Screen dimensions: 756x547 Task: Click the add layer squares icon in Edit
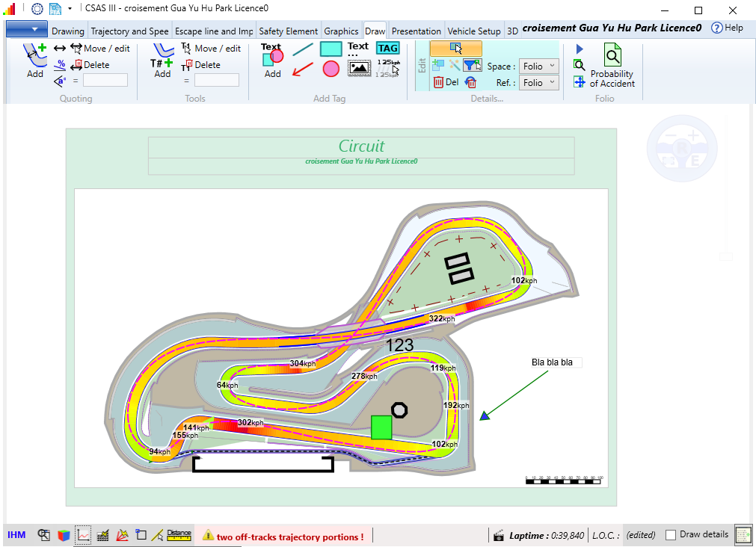437,64
